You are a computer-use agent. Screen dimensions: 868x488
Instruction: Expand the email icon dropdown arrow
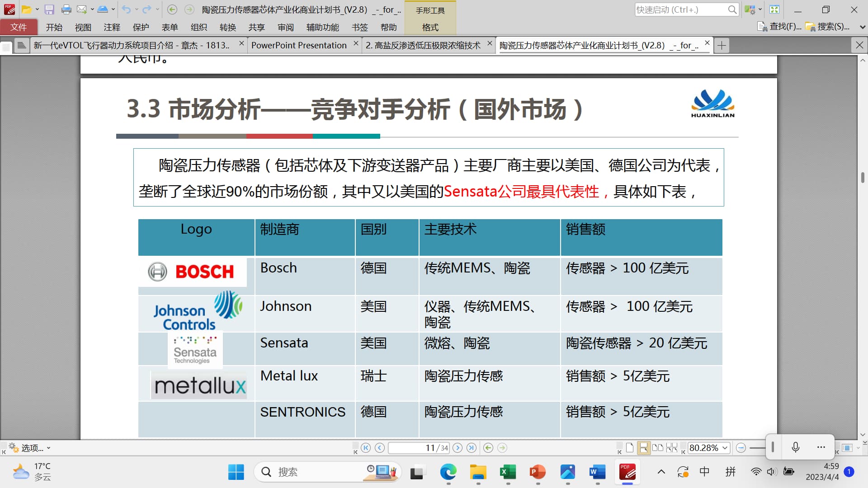pos(92,9)
